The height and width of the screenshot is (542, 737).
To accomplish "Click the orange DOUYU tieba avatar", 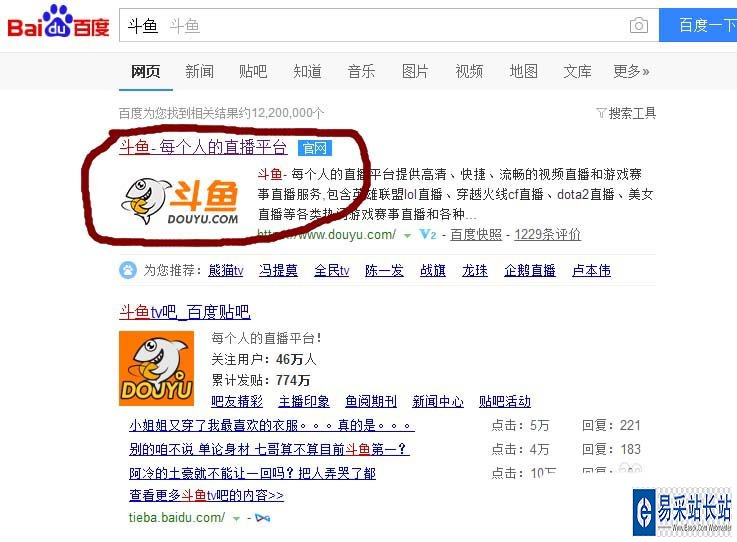I will [x=157, y=368].
